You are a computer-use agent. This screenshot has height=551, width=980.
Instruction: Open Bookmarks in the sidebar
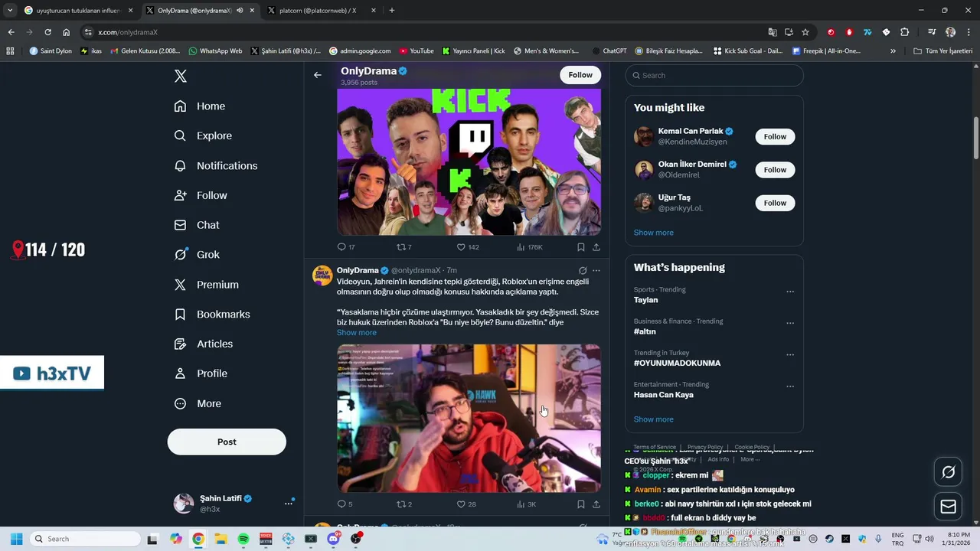212,315
